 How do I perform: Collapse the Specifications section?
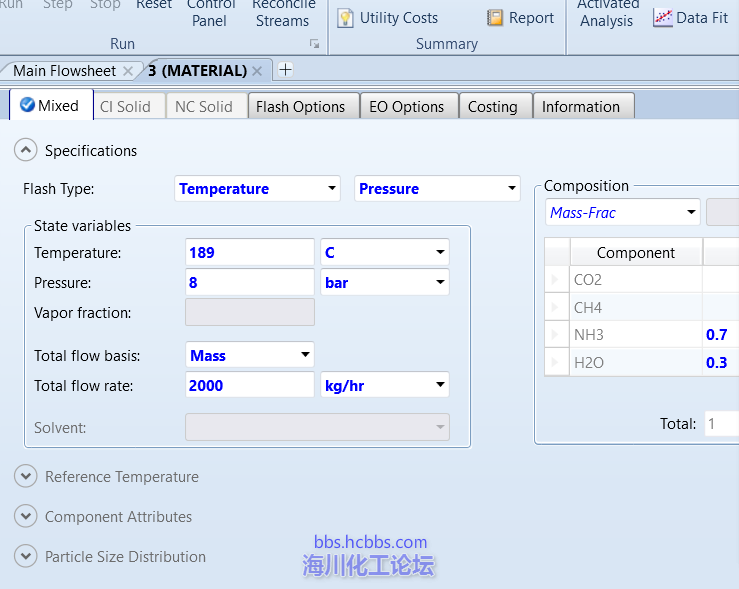pyautogui.click(x=25, y=151)
